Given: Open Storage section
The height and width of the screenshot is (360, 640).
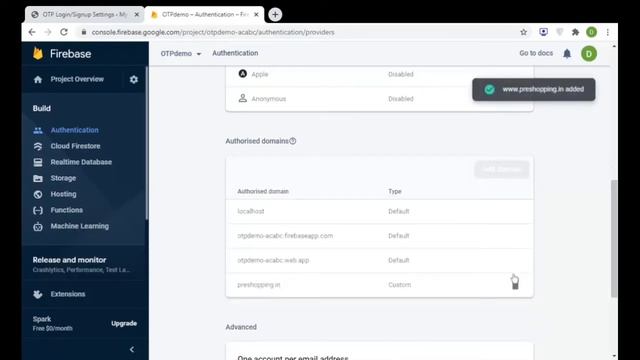Looking at the screenshot, I should 63,178.
